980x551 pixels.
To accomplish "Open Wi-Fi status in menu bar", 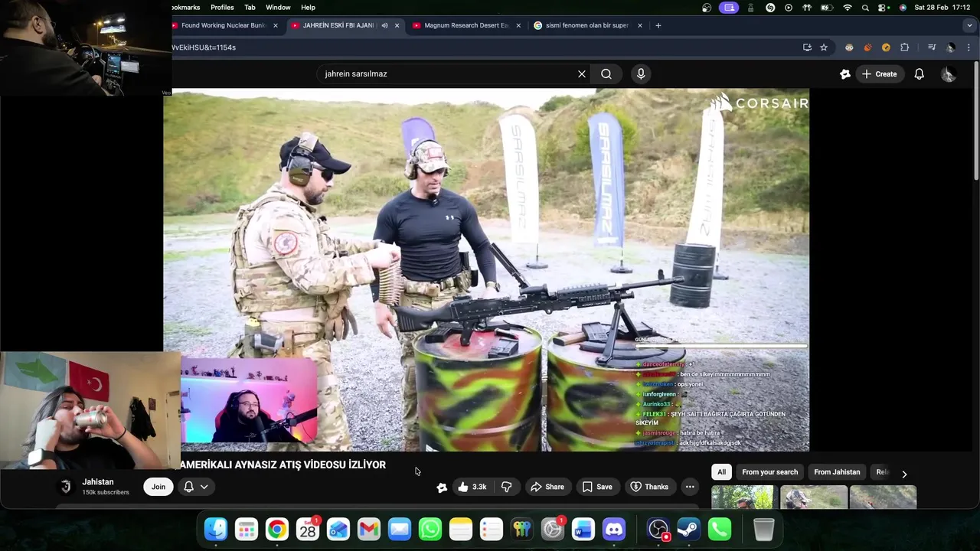I will 847,8.
